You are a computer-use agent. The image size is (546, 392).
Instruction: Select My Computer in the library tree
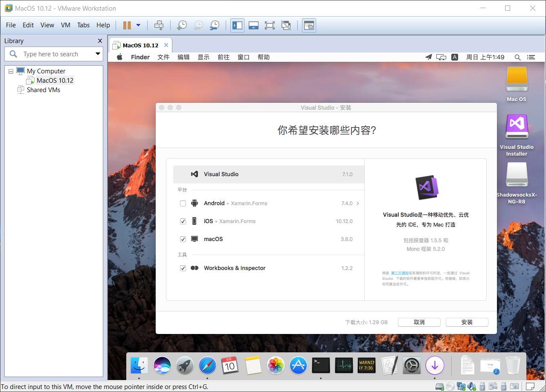46,71
